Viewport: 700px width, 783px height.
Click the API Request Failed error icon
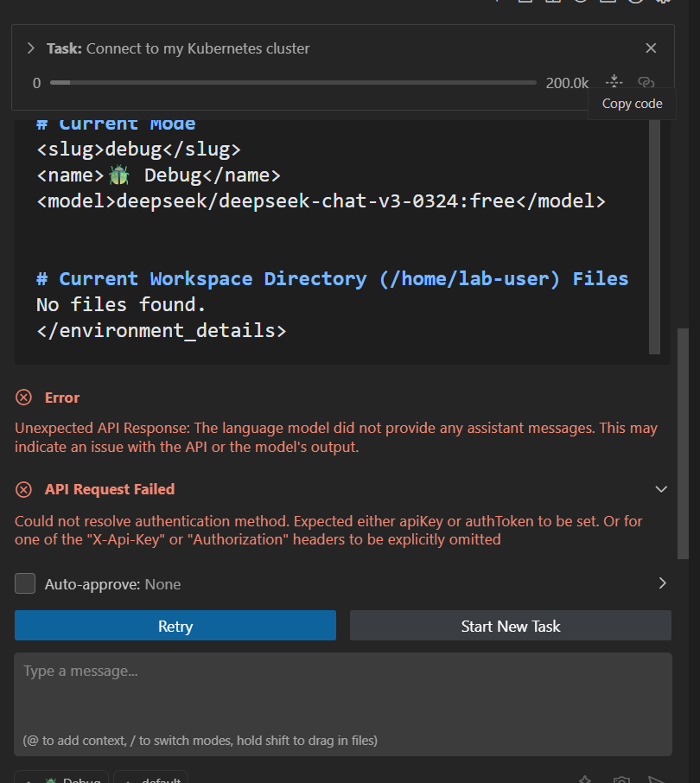(24, 489)
